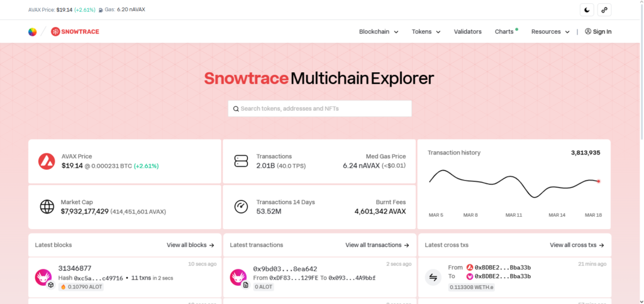The width and height of the screenshot is (644, 304).
Task: Click the 4,601,342 AVAX burnt fees value
Action: 380,212
